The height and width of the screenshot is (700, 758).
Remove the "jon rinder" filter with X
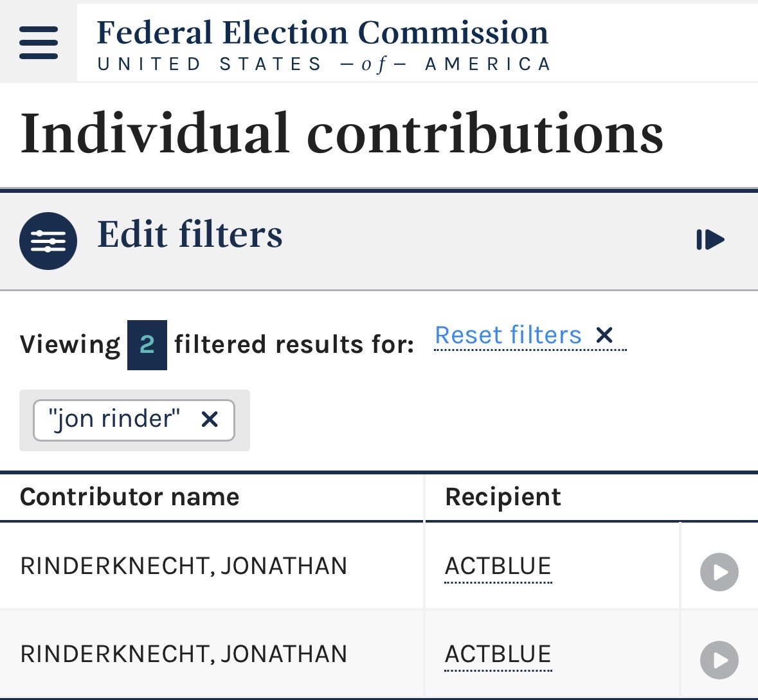click(210, 420)
